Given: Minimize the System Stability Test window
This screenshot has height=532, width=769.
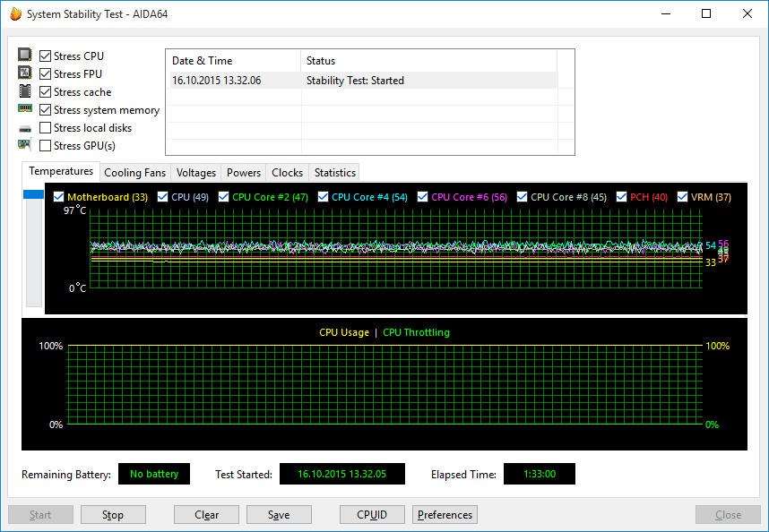Looking at the screenshot, I should click(x=666, y=13).
